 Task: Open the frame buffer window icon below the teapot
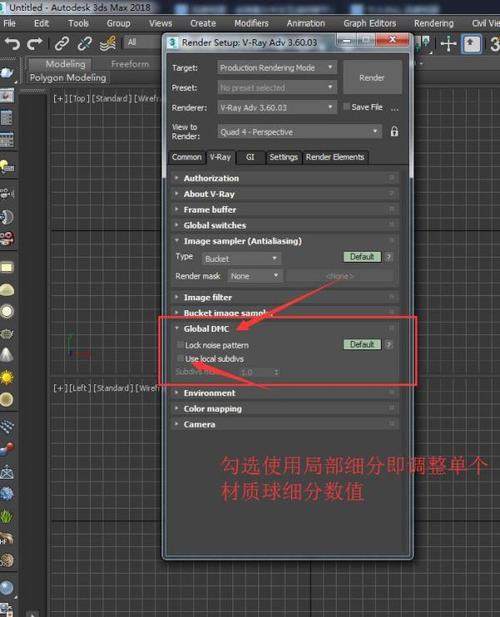tap(7, 95)
